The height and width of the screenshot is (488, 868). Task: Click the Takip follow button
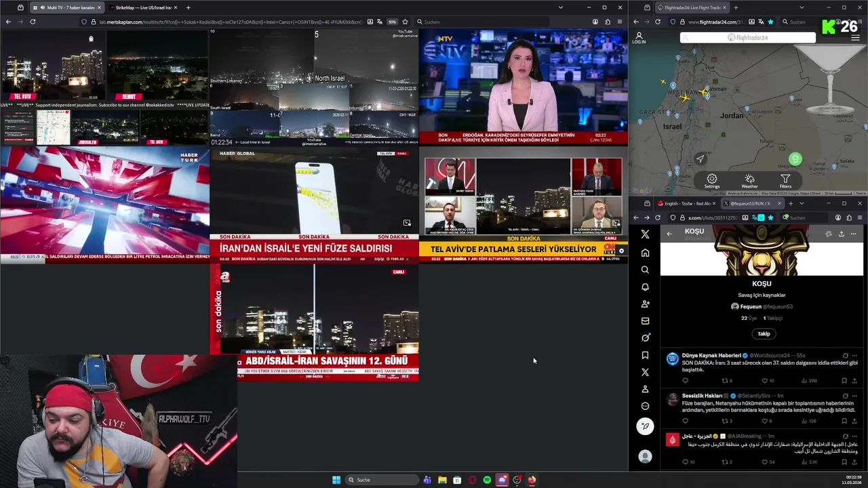[764, 333]
